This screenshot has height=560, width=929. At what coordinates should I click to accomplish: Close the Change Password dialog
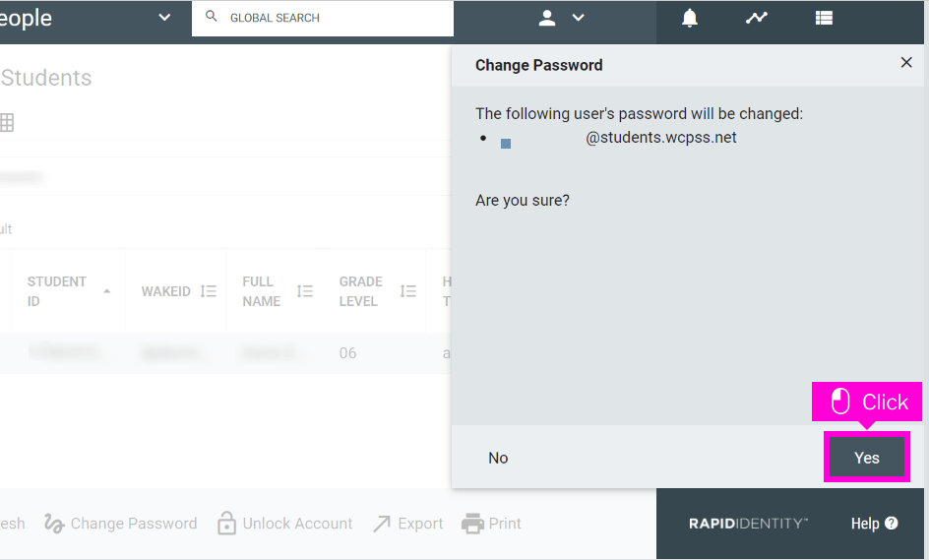906,62
